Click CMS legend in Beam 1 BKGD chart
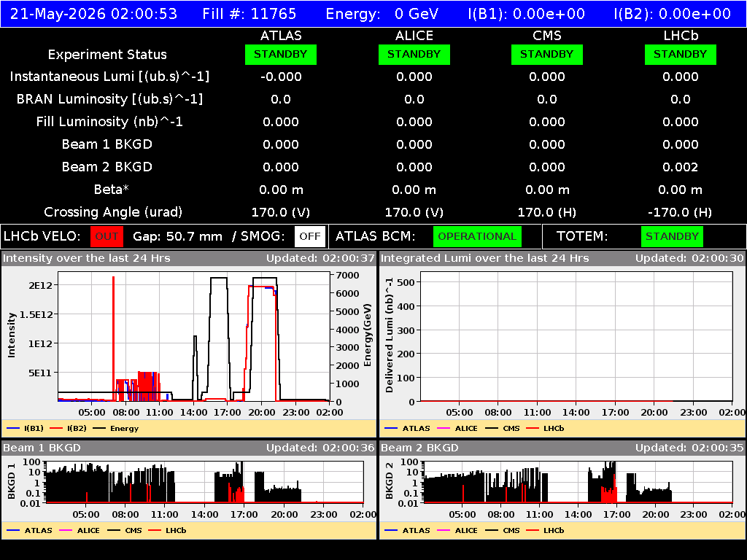The image size is (747, 560). click(125, 531)
